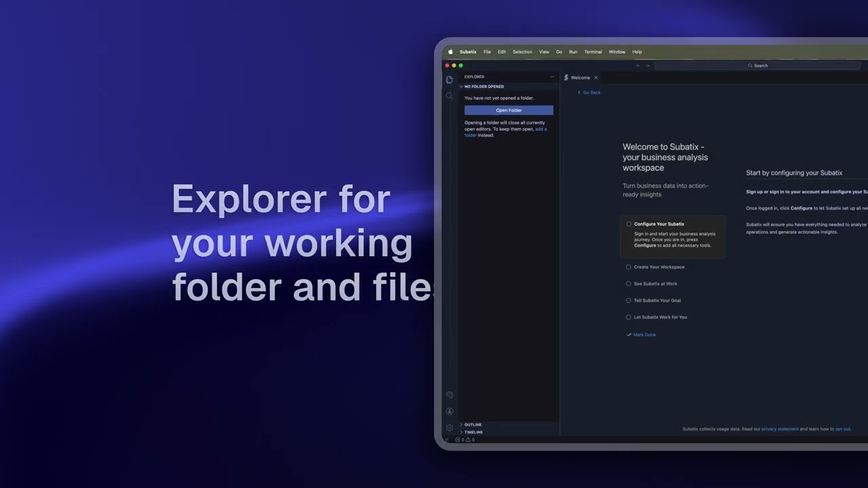Open the Accounts icon in activity bar
The image size is (868, 488).
click(449, 411)
